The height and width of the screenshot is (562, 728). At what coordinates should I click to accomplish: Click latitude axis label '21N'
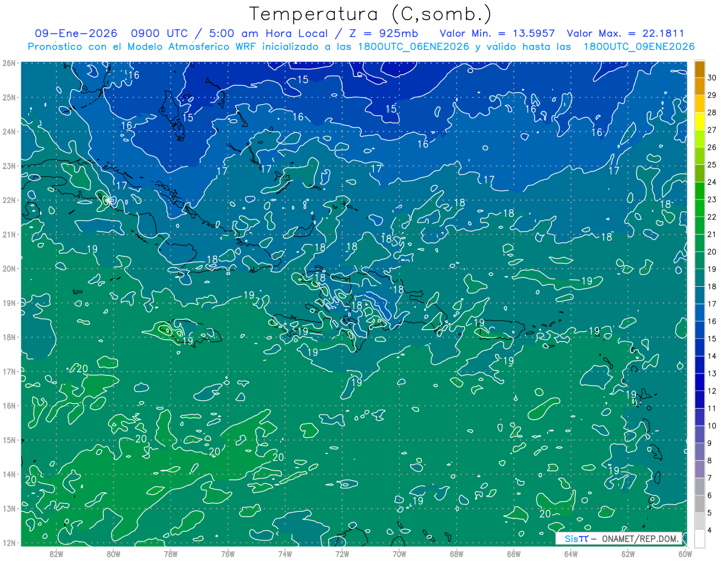coord(10,234)
